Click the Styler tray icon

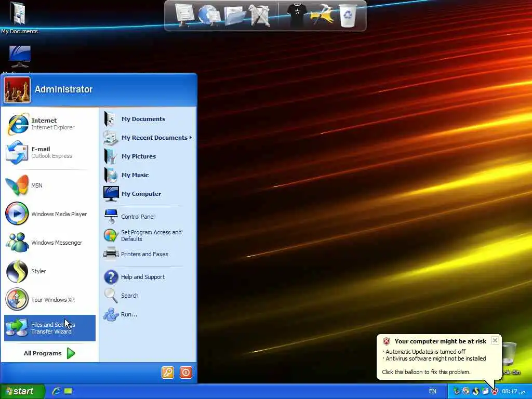475,391
